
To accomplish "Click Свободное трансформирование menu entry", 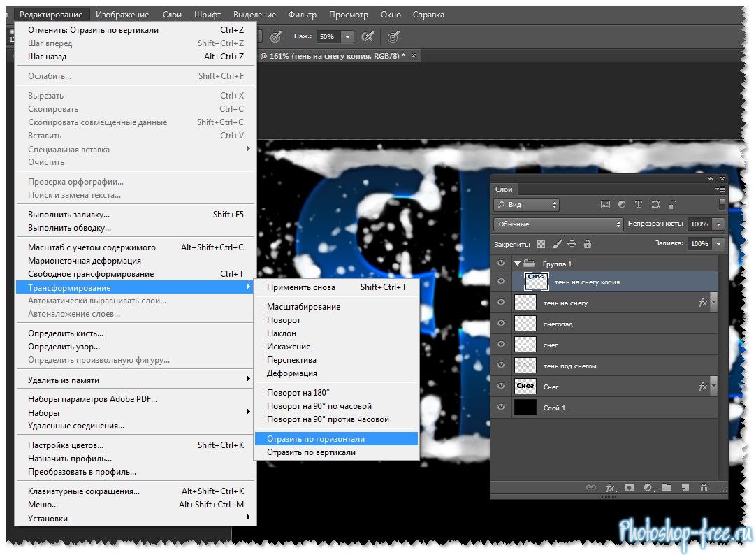I will coord(91,274).
